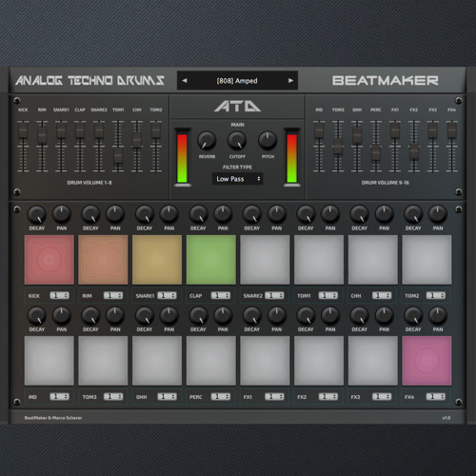
Task: Trigger the red KICK drum pad
Action: pos(50,260)
